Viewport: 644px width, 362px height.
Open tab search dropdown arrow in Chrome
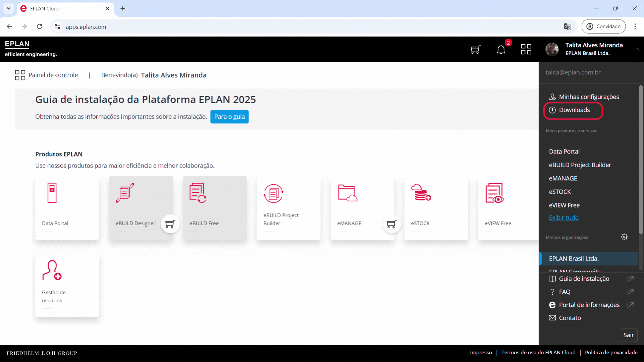tap(8, 8)
